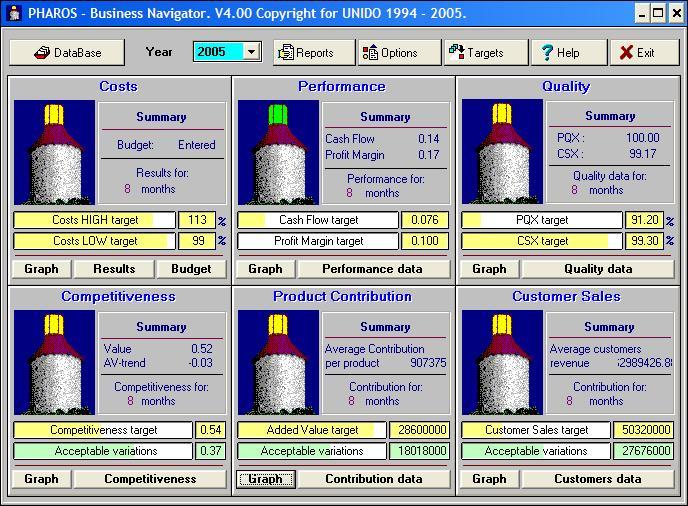Click the Costs HIGH value 113

(x=197, y=220)
